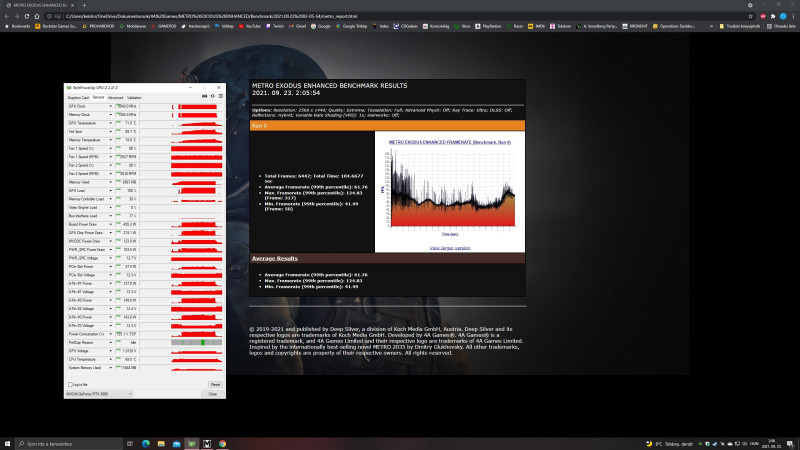800x450 pixels.
Task: Click the browser address bar
Action: tap(398, 16)
